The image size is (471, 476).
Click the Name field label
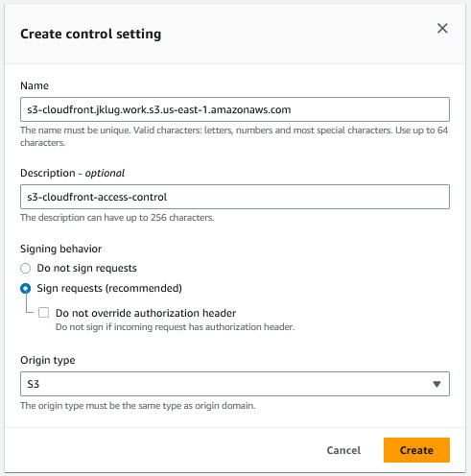click(x=35, y=85)
